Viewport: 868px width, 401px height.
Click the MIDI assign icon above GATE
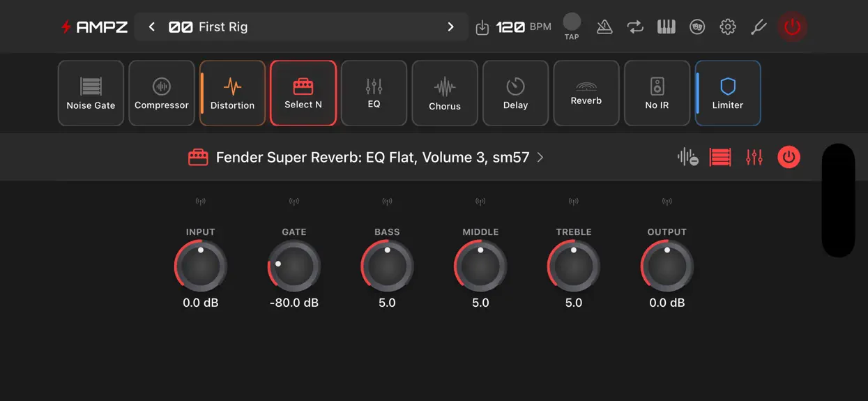[294, 202]
